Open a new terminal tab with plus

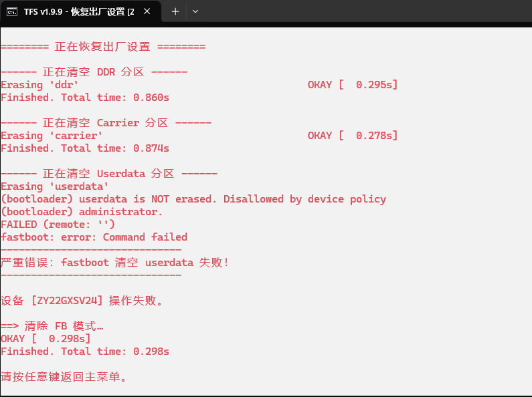pyautogui.click(x=175, y=11)
